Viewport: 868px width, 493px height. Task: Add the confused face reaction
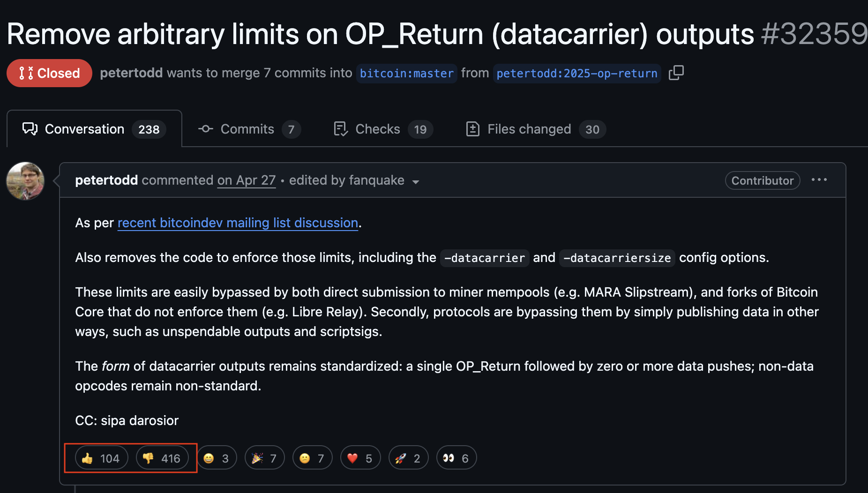pyautogui.click(x=312, y=458)
